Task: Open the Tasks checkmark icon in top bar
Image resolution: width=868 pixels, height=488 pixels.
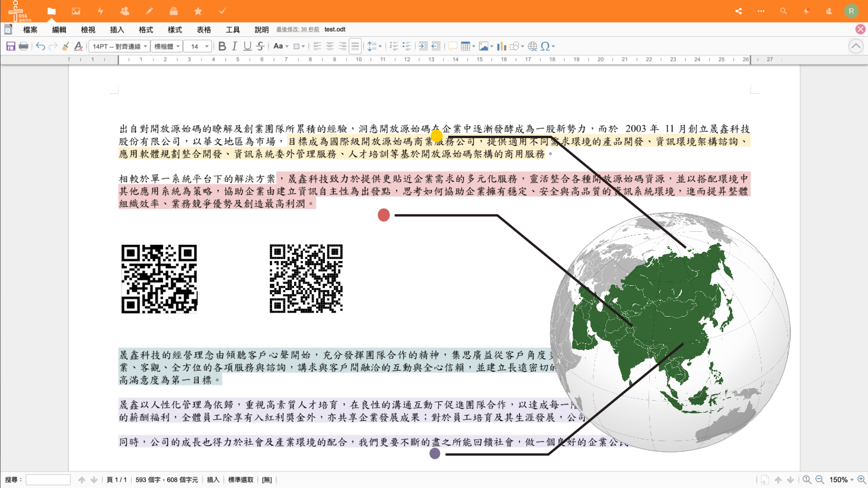Action: click(x=222, y=11)
